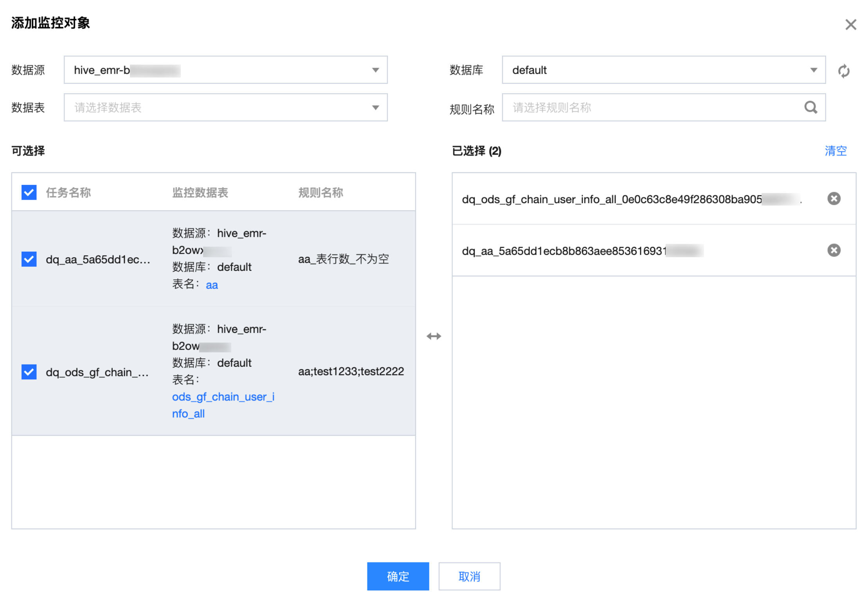868x599 pixels.
Task: Click the 确定 confirm button
Action: [x=398, y=576]
